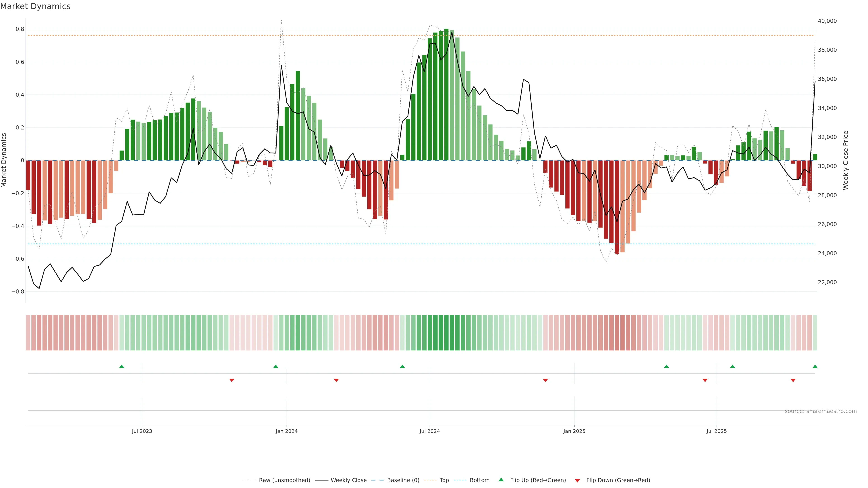Click the source: sharemaestro.com text
The image size is (868, 488).
coord(821,411)
